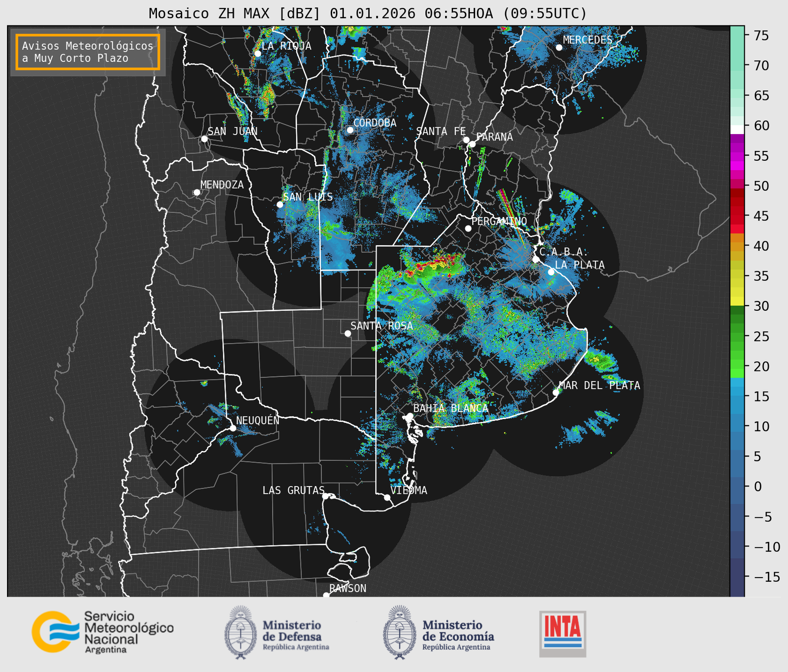Click the 30 dBZ yellow color band
The height and width of the screenshot is (672, 788).
click(737, 301)
